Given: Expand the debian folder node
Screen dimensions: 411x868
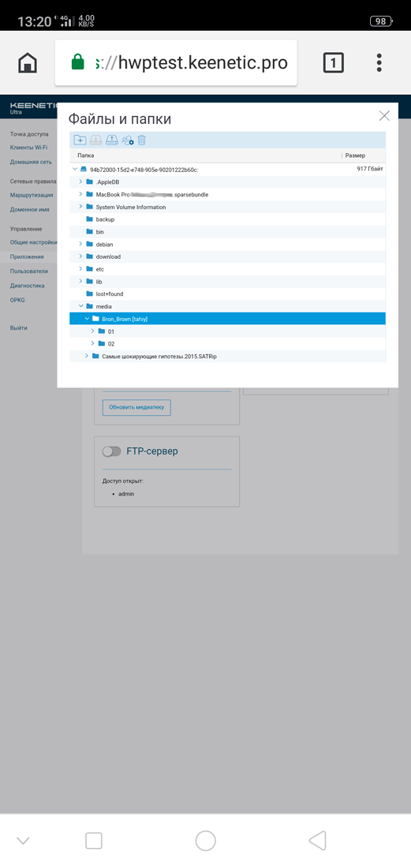Looking at the screenshot, I should pos(80,244).
